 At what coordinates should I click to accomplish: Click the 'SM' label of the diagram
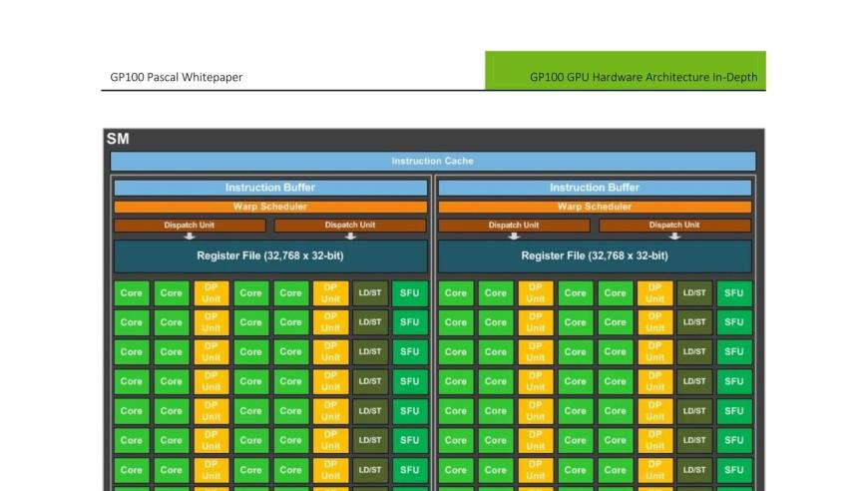pos(118,139)
